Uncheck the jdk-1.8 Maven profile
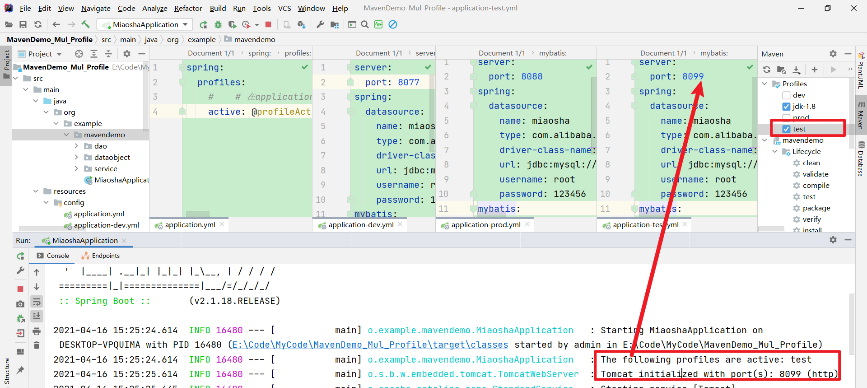The width and height of the screenshot is (867, 388). point(786,106)
